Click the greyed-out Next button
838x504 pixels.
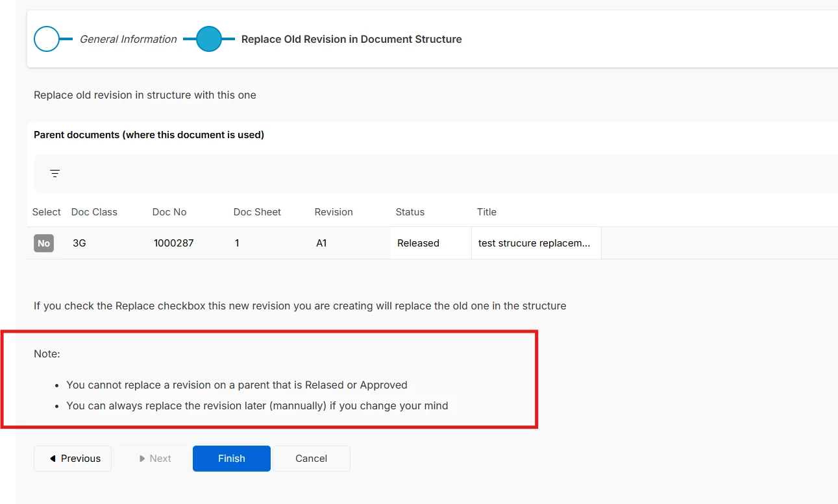click(153, 459)
